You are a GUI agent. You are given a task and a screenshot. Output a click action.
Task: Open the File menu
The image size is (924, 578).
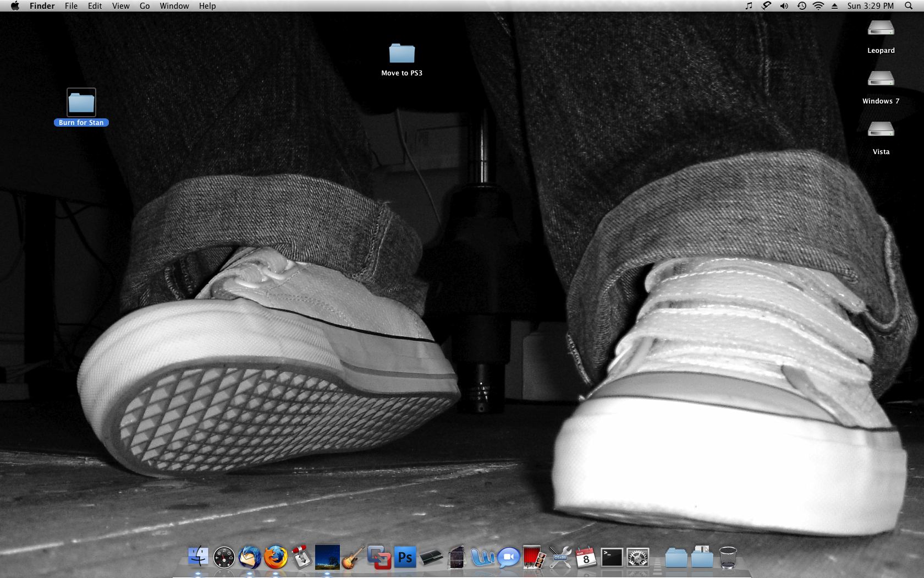click(71, 6)
